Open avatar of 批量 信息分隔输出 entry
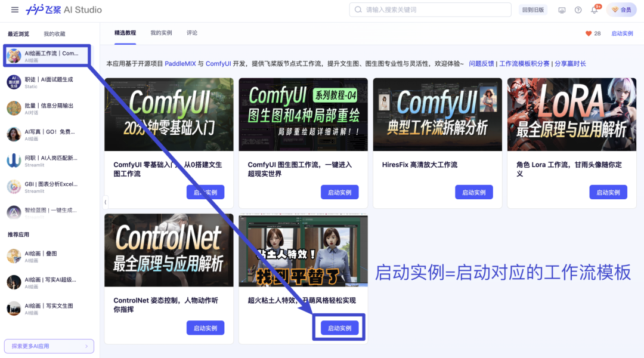The height and width of the screenshot is (358, 644). [14, 108]
